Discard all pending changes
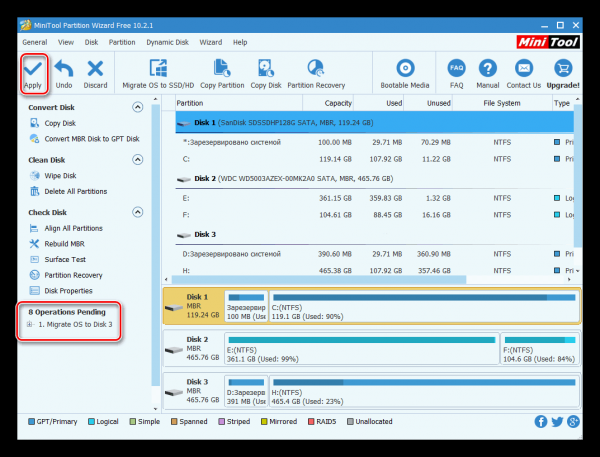 click(x=95, y=74)
